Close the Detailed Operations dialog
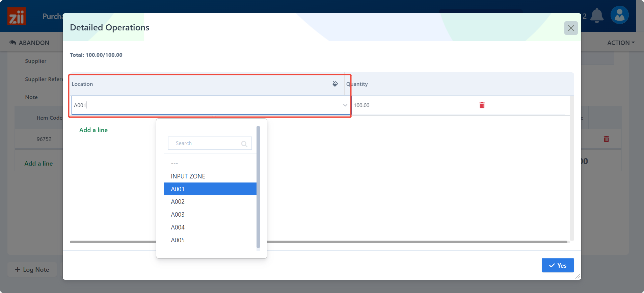Image resolution: width=644 pixels, height=293 pixels. click(x=571, y=28)
